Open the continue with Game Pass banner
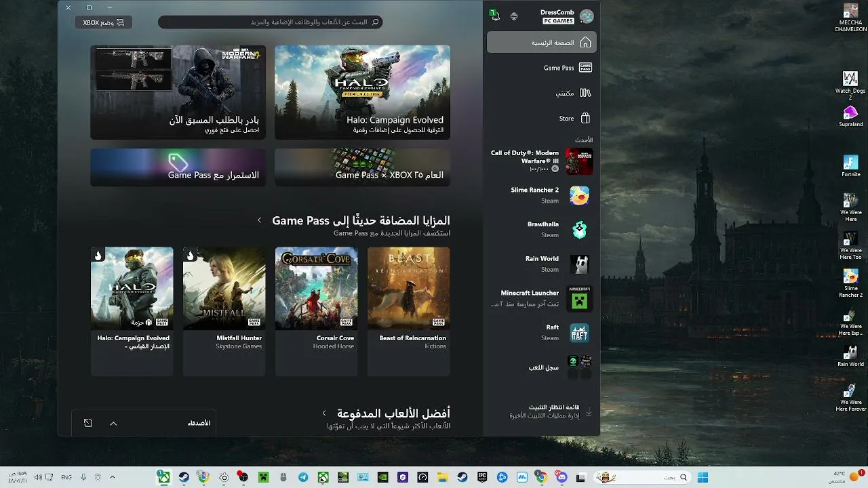This screenshot has width=868, height=488. pos(178,167)
